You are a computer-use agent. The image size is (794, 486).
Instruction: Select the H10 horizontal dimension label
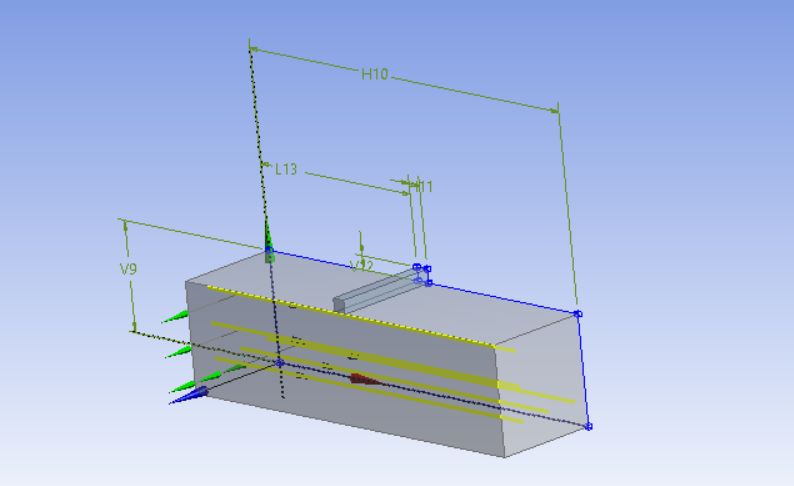(375, 74)
